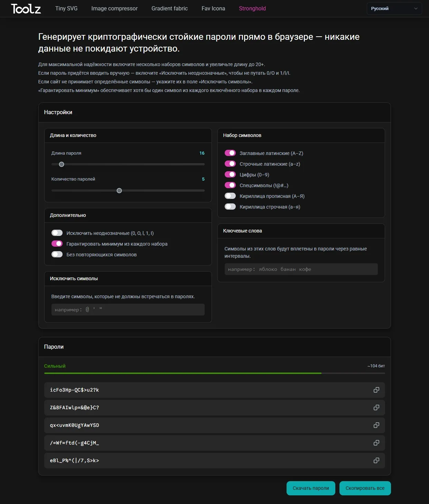Copy the password starting with /=Wf=ftd
429x504 pixels.
[x=376, y=443]
